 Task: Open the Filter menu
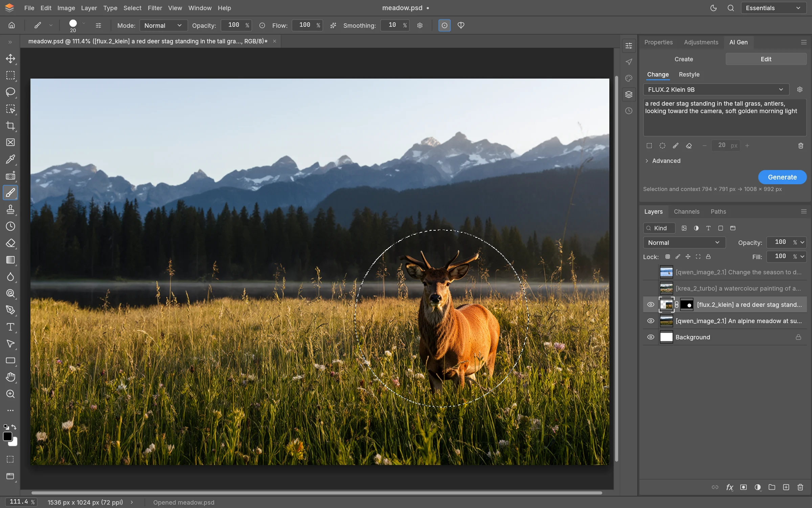coord(155,8)
